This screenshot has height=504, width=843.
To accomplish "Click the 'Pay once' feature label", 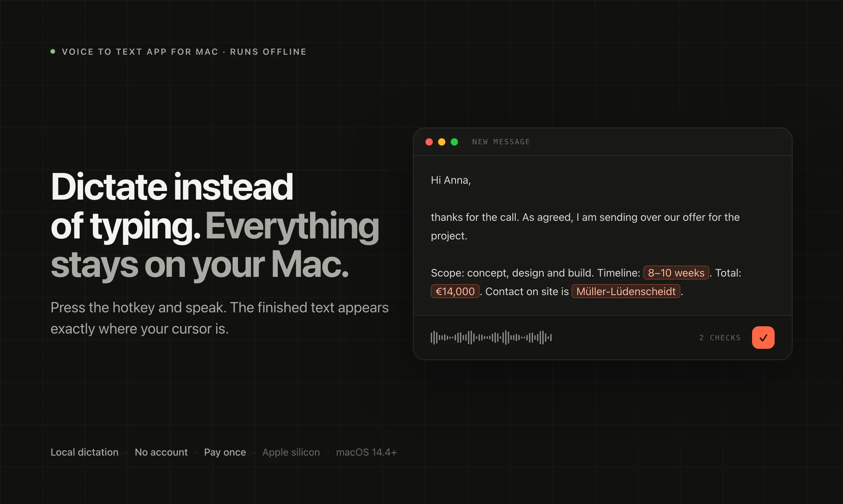I will 225,452.
